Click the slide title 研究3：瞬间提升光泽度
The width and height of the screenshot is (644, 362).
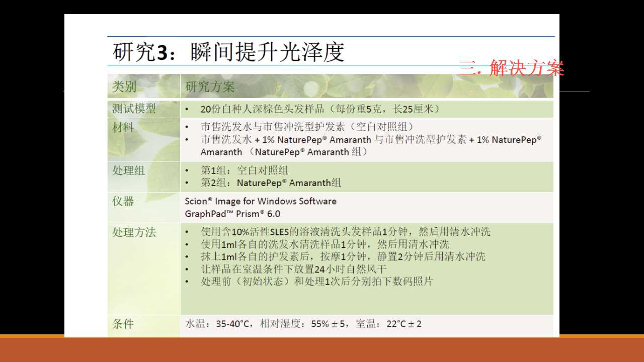tap(229, 52)
